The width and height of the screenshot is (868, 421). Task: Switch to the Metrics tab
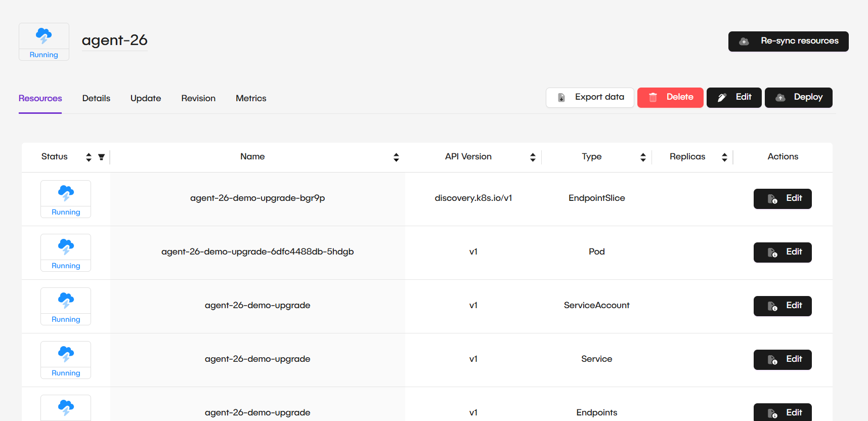(x=251, y=98)
